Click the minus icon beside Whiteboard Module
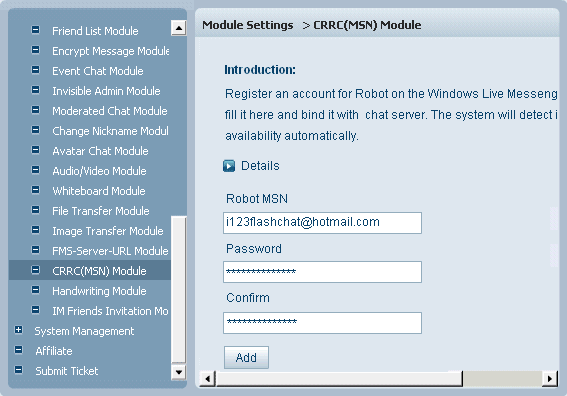 pos(35,190)
